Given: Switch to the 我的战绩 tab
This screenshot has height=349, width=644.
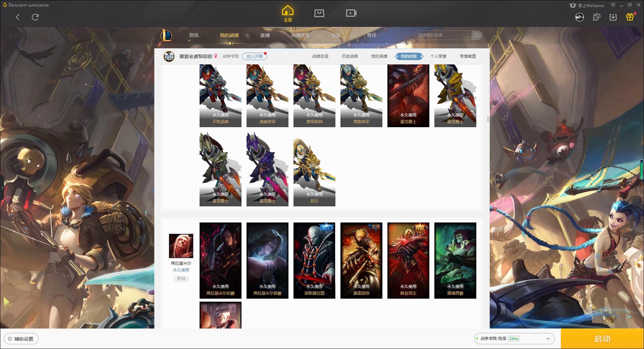Looking at the screenshot, I should pyautogui.click(x=229, y=35).
